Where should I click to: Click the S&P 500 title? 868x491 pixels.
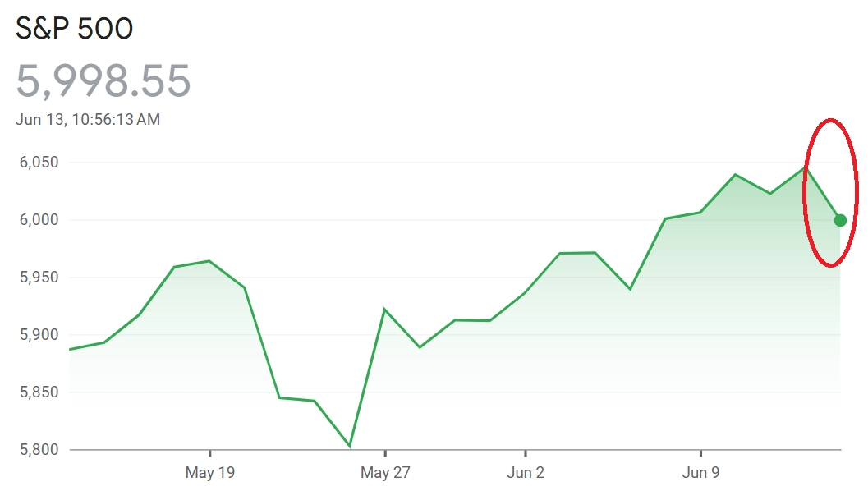pyautogui.click(x=74, y=28)
